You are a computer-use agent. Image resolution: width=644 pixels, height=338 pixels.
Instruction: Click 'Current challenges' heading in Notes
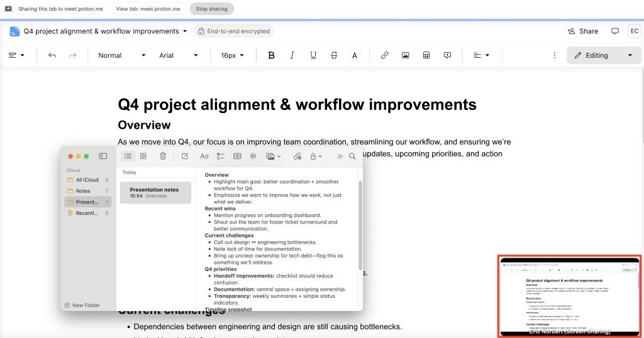[229, 236]
